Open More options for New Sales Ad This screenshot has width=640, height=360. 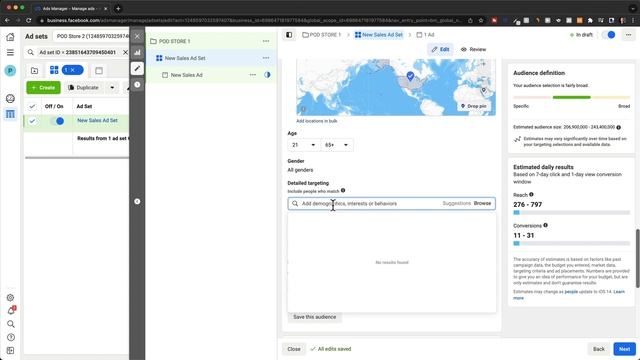(x=253, y=75)
